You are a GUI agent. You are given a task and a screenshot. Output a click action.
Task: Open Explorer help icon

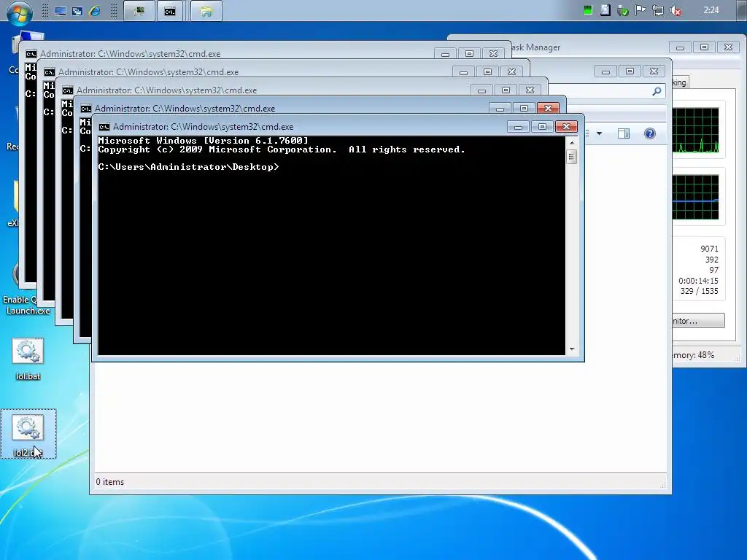650,133
